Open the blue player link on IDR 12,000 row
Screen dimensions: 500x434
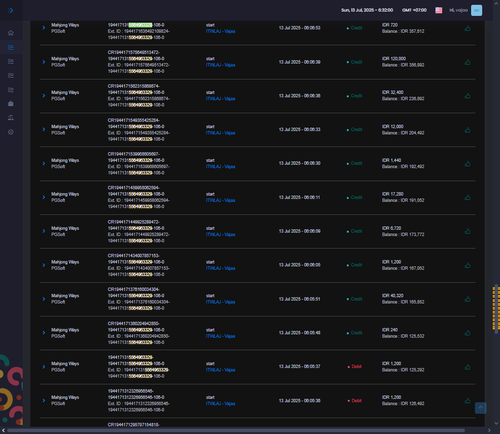pos(220,133)
